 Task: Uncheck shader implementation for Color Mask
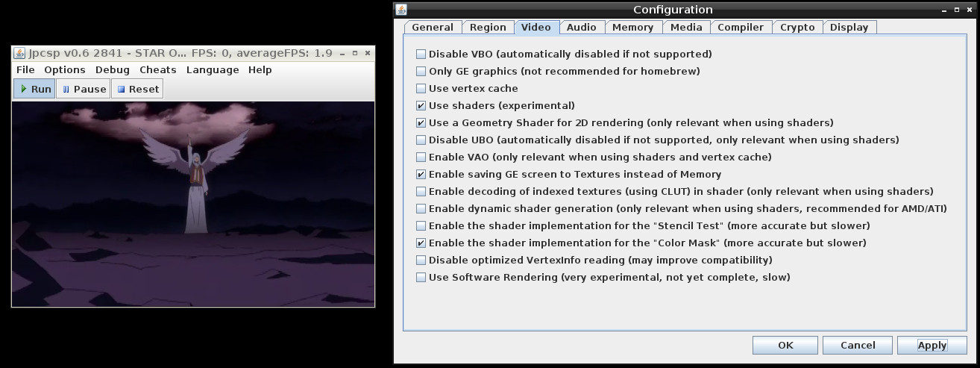[x=421, y=243]
